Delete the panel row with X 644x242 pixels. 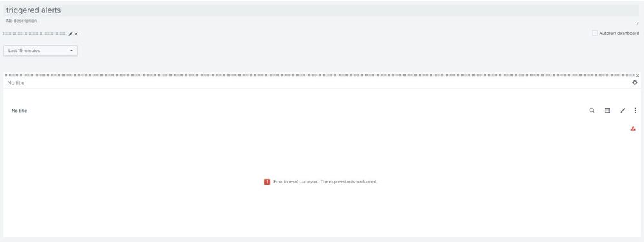tap(638, 75)
